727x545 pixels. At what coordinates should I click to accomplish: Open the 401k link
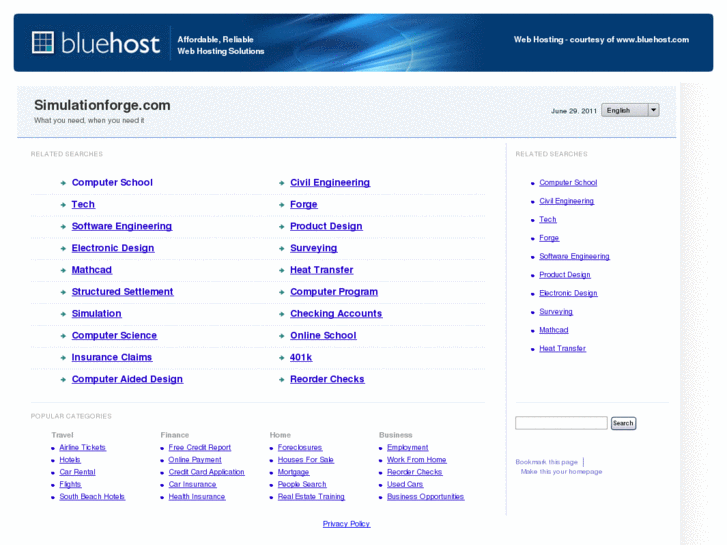301,357
